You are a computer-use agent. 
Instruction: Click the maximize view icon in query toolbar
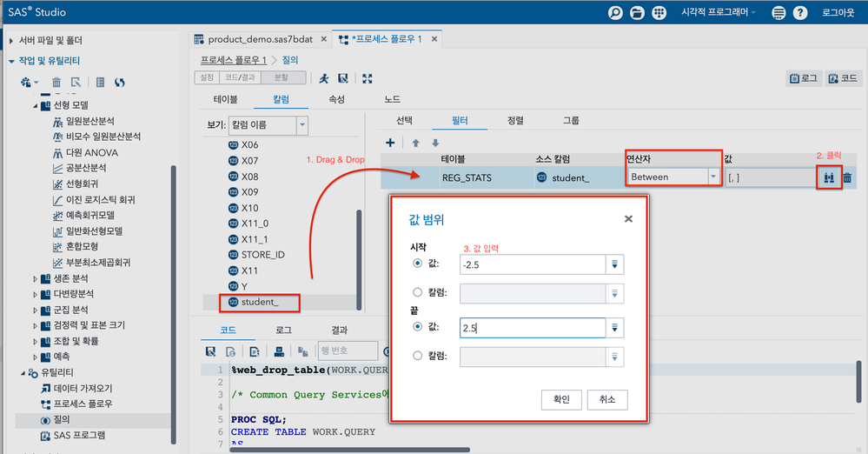point(367,79)
